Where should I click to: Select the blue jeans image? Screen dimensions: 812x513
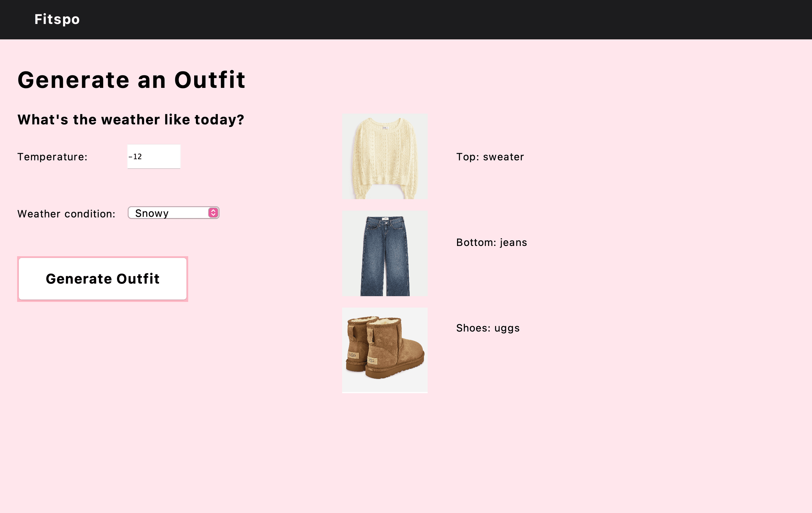pos(384,253)
